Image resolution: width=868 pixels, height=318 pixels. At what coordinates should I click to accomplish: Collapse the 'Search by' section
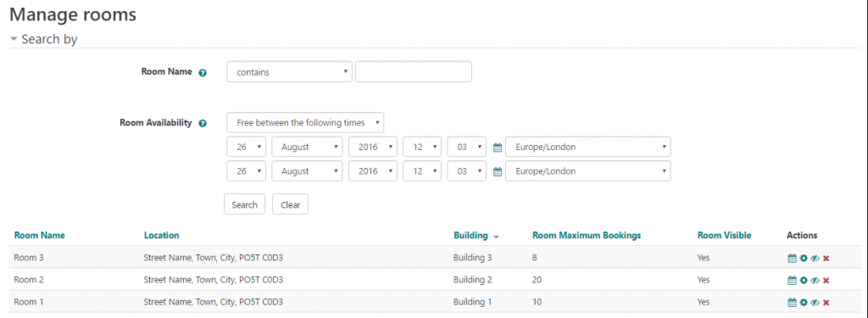point(44,39)
